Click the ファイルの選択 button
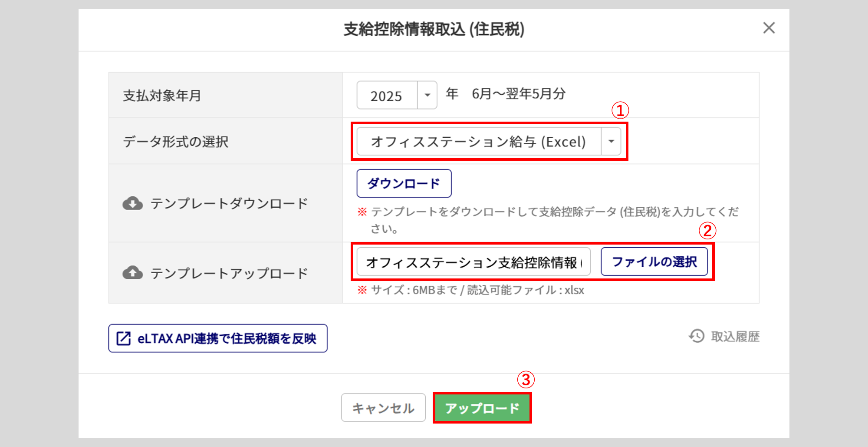Viewport: 868px width, 447px height. [654, 262]
